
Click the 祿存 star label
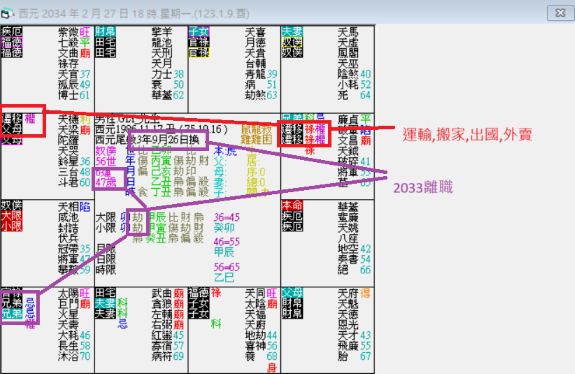[x=68, y=64]
